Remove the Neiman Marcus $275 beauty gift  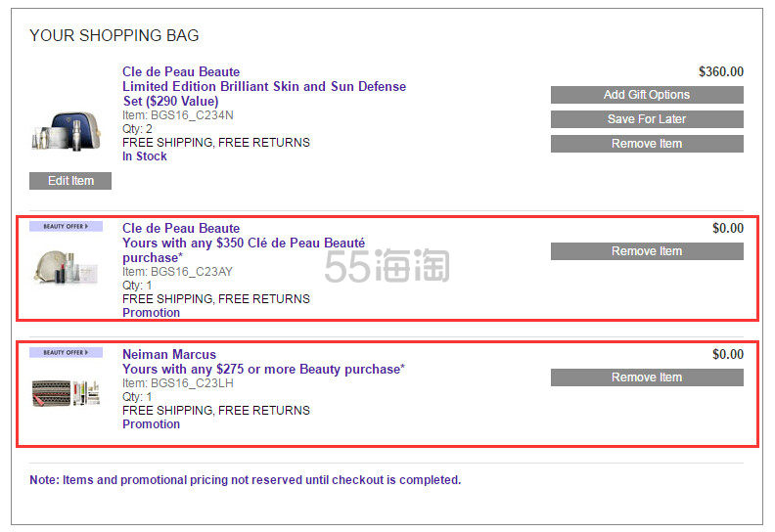[647, 377]
